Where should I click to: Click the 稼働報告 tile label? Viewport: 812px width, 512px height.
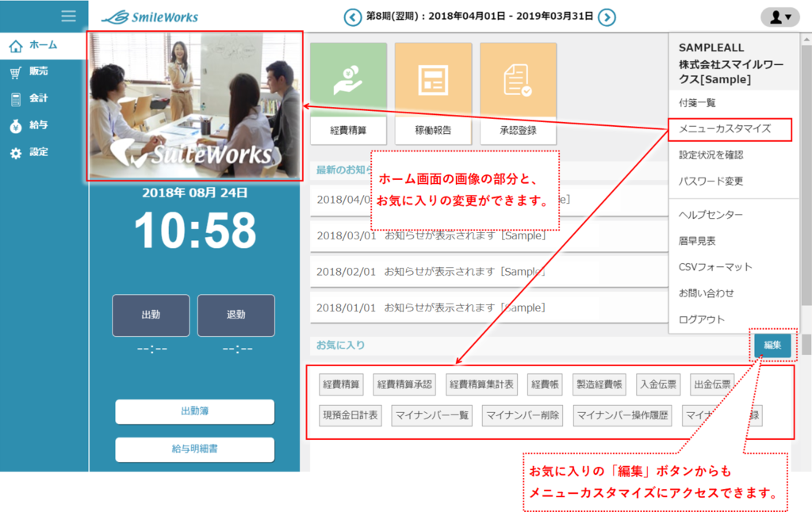click(434, 131)
